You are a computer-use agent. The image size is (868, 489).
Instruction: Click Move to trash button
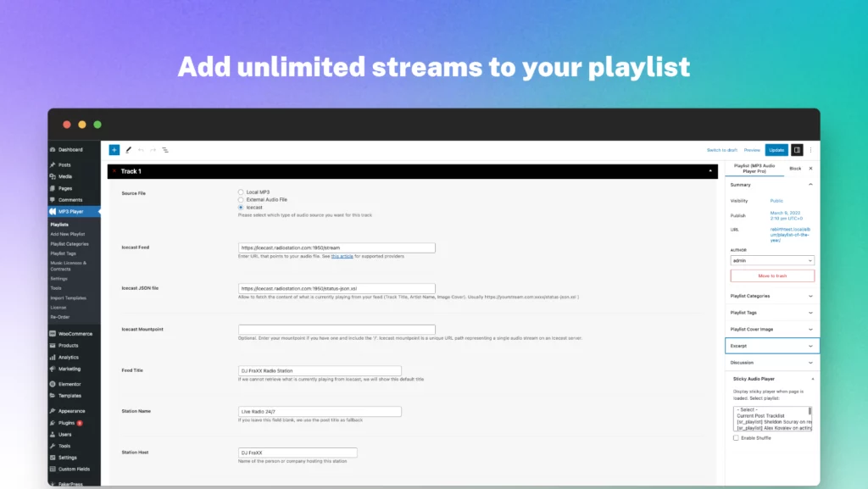(772, 275)
